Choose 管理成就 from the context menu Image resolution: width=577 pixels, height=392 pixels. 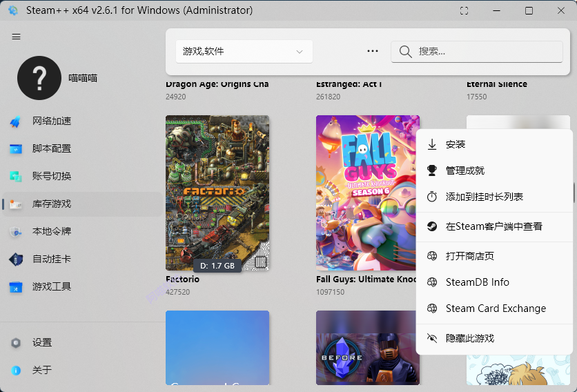(494, 170)
